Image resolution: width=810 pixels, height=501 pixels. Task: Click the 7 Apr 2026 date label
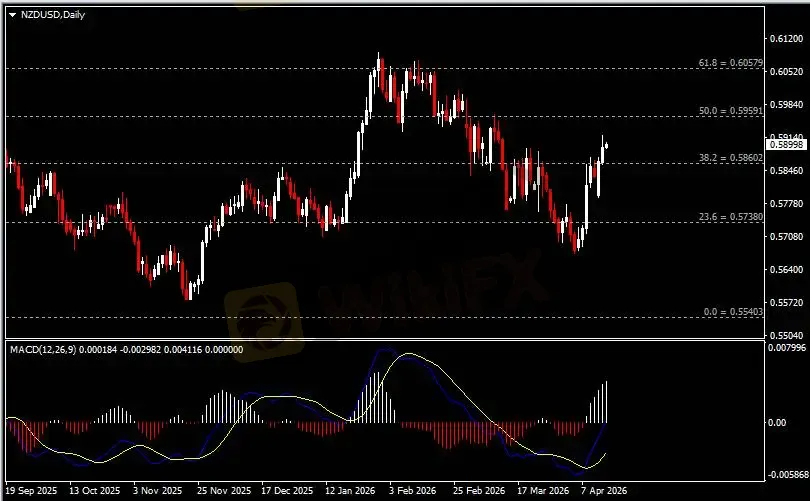pyautogui.click(x=604, y=490)
